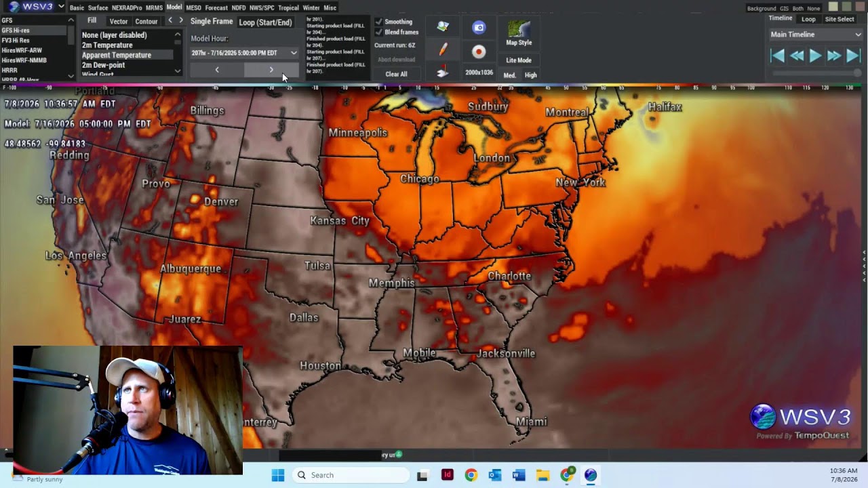Screen dimensions: 868x488
Task: Select HiresWRF-ARW model
Action: [x=22, y=50]
